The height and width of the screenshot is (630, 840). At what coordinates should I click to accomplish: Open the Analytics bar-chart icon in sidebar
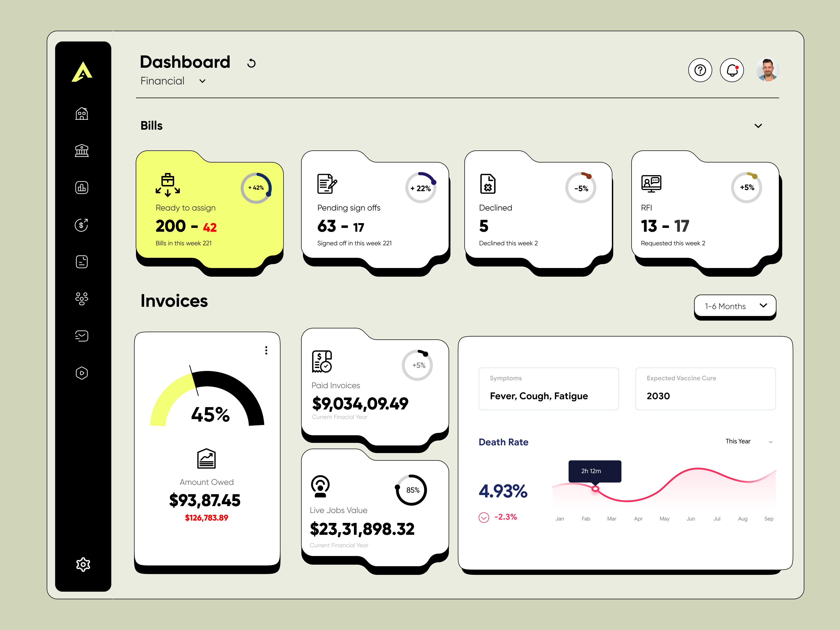coord(82,187)
